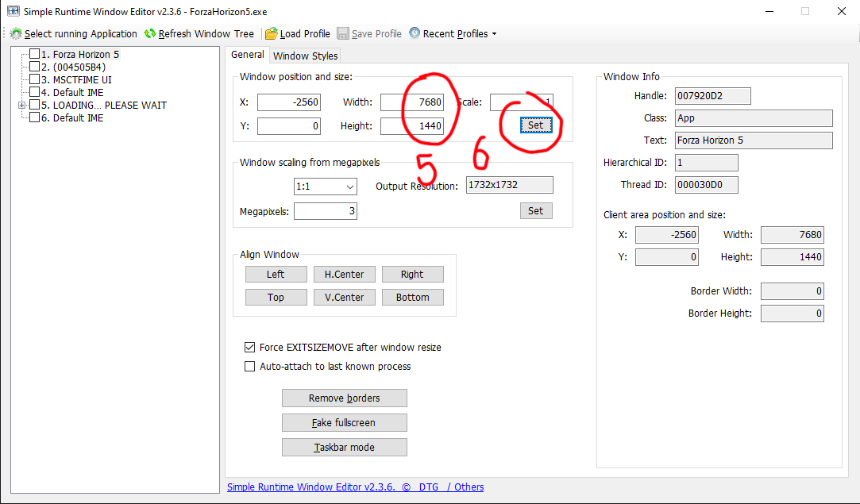Tick the checkbox for 2. (004505B4)
Viewport: 860px width, 504px height.
click(x=35, y=67)
